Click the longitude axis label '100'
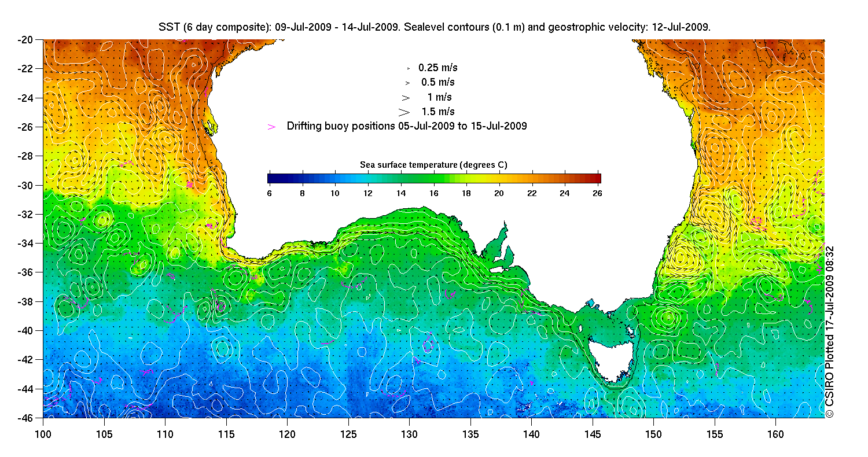Viewport: 868px width, 457px height. click(x=43, y=434)
